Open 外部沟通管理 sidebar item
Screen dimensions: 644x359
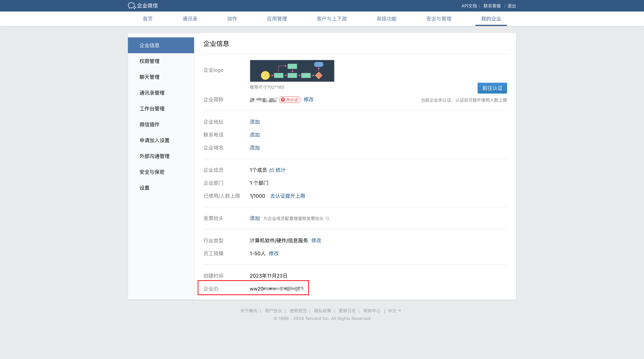(154, 156)
